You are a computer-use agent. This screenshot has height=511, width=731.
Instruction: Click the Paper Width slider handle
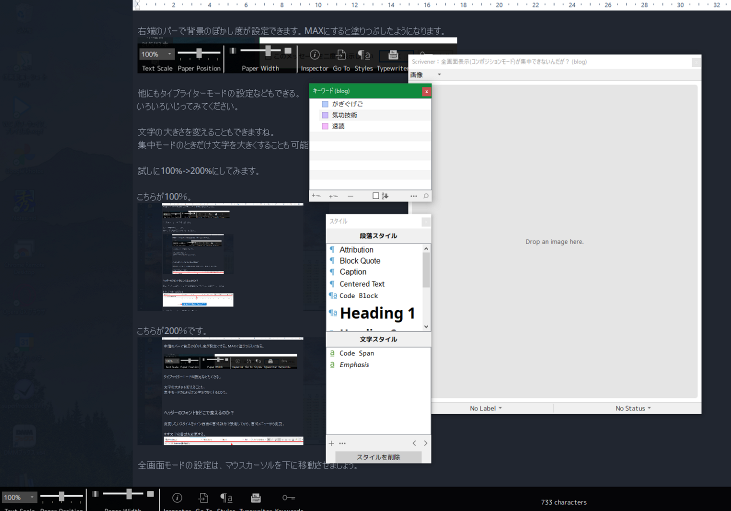tap(129, 493)
